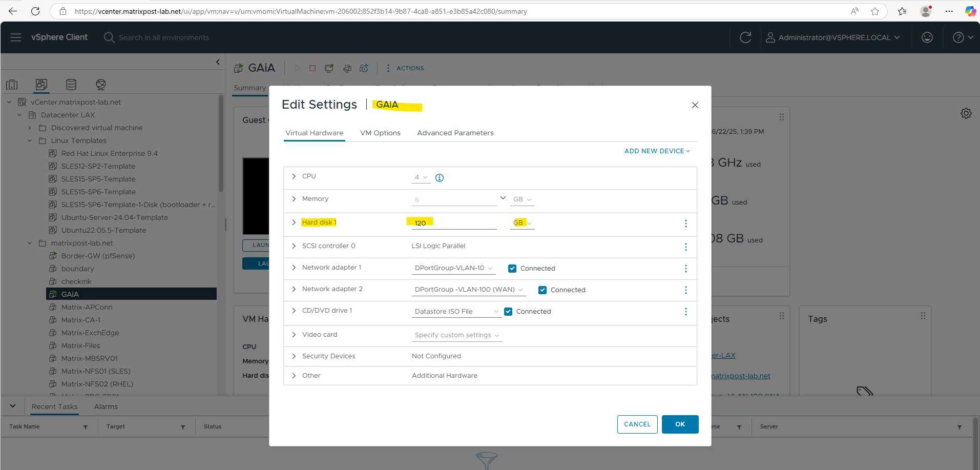The width and height of the screenshot is (980, 470).
Task: Open the ADD NEW DEVICE dropdown
Action: 657,151
